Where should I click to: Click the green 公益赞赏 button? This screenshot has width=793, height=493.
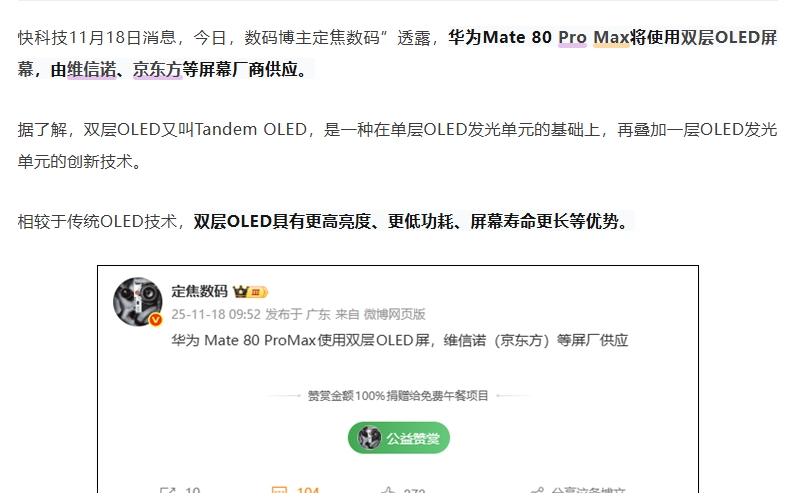point(399,437)
